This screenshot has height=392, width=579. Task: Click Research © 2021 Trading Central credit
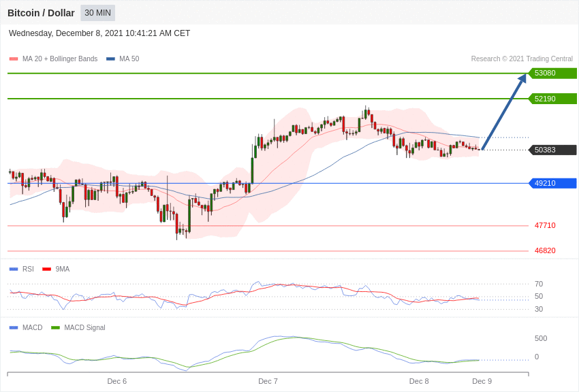coord(522,59)
